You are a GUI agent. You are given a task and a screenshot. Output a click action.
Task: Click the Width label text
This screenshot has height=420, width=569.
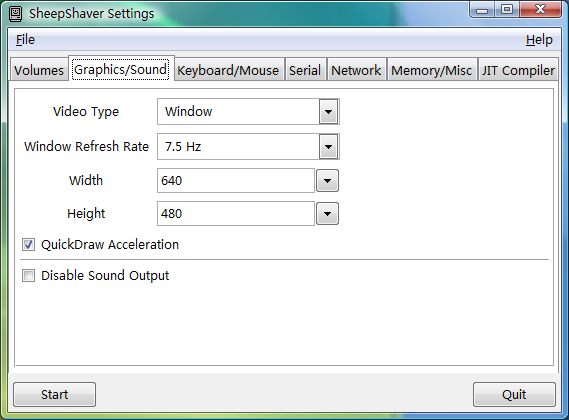86,180
